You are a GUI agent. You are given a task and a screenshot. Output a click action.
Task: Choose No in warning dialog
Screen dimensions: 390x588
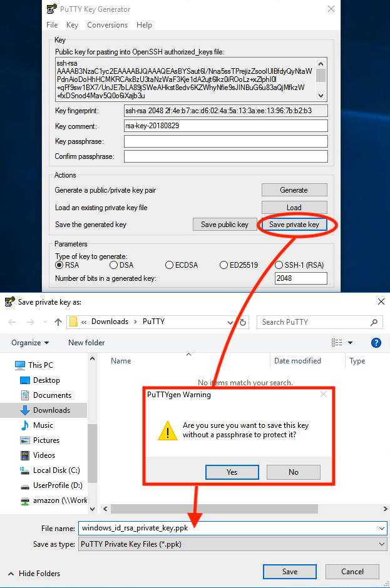pyautogui.click(x=294, y=472)
